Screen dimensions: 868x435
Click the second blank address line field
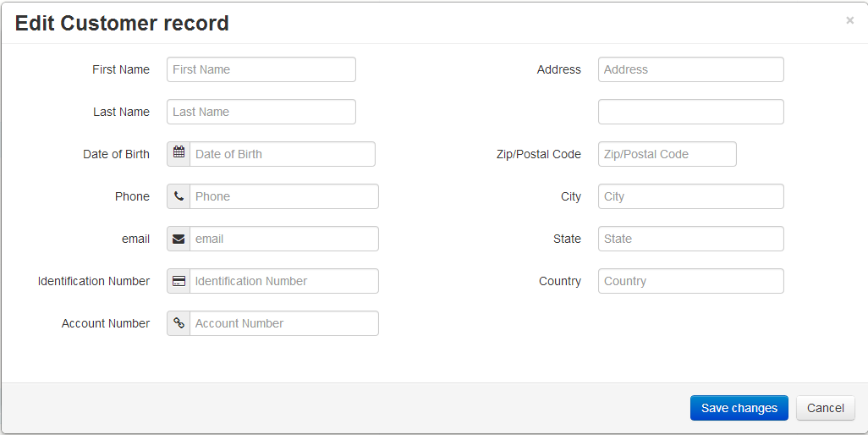coord(691,112)
